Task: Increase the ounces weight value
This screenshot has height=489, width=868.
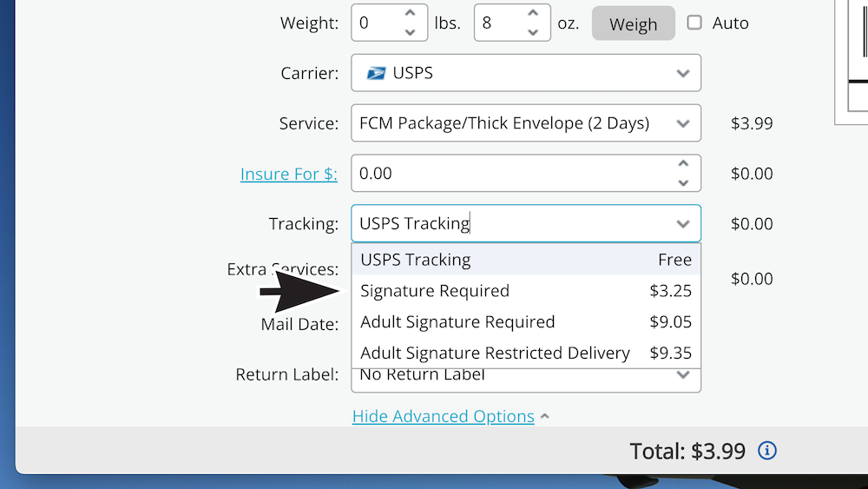Action: click(x=534, y=14)
